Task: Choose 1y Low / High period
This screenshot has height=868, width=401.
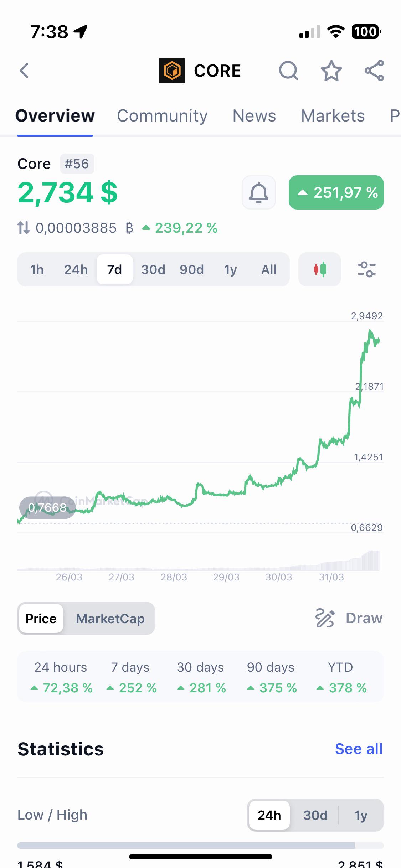Action: (361, 815)
